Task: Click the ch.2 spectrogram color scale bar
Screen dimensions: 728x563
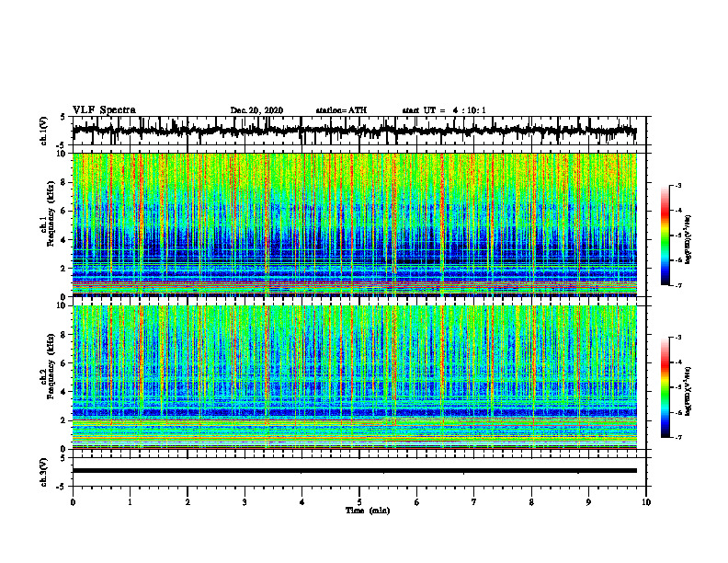Action: tap(665, 387)
